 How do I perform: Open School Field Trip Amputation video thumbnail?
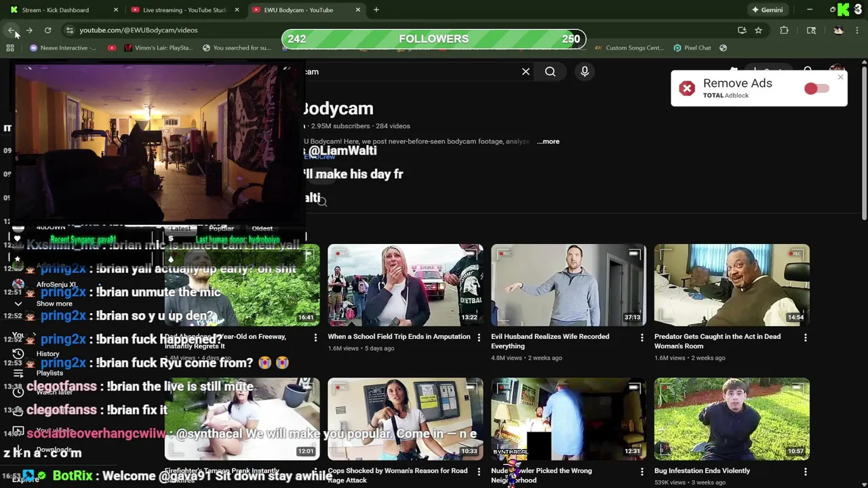coord(405,285)
